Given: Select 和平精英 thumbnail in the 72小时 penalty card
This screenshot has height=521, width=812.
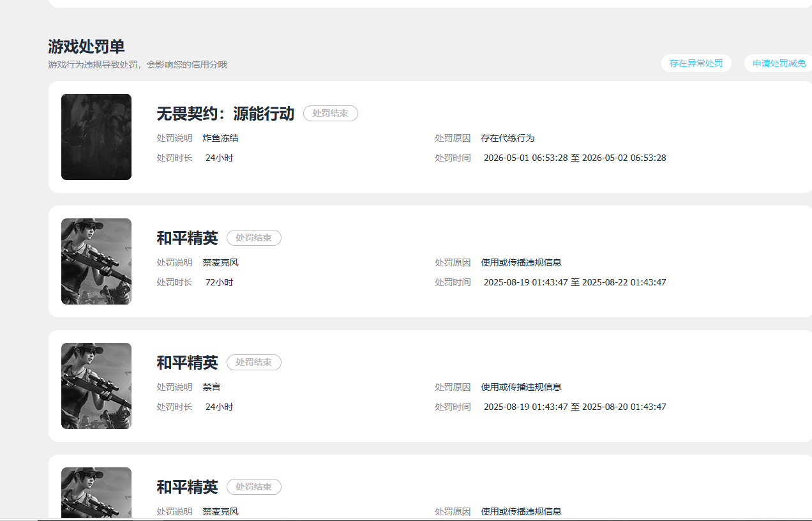Looking at the screenshot, I should (x=96, y=261).
